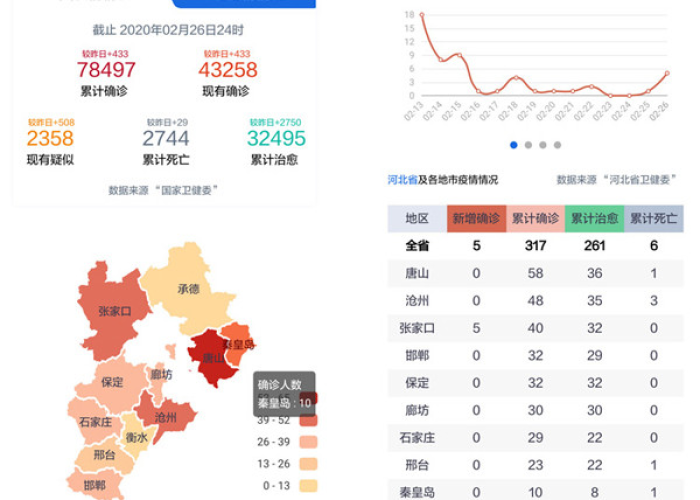Select 沧州 region on the map
This screenshot has height=500, width=700.
pyautogui.click(x=166, y=418)
